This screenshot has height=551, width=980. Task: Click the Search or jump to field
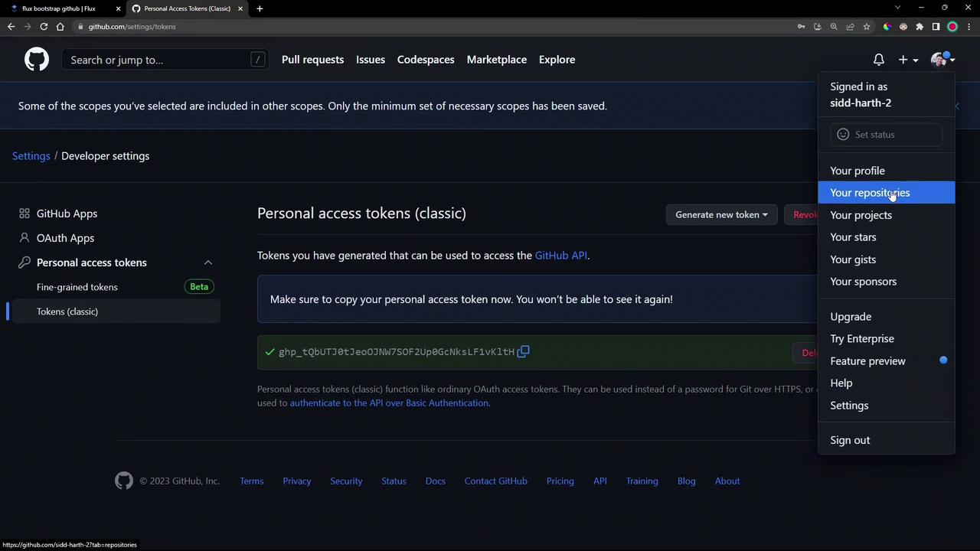165,60
